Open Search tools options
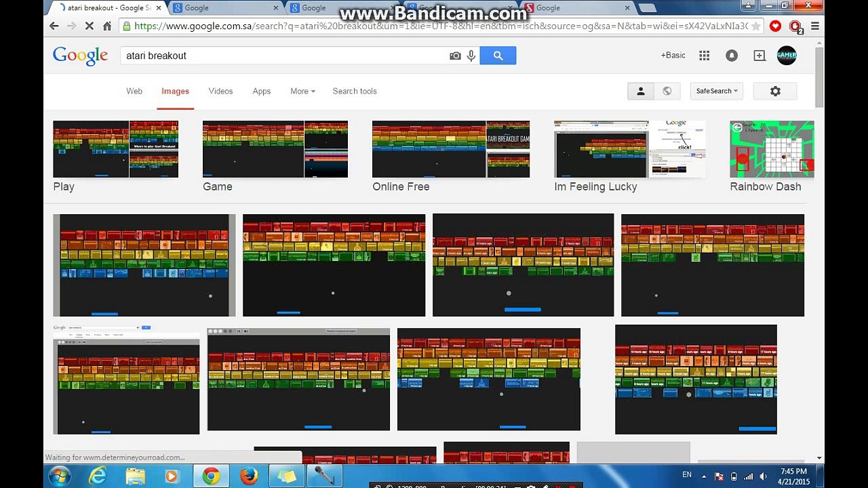Viewport: 868px width, 488px height. [355, 91]
